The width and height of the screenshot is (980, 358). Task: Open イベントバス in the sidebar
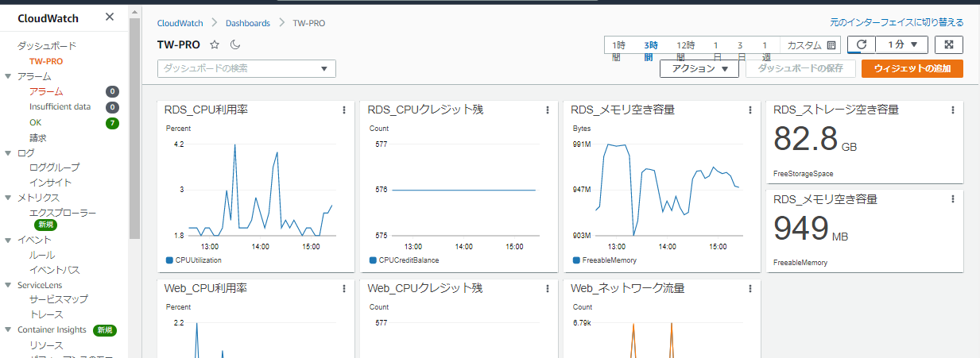coord(55,270)
